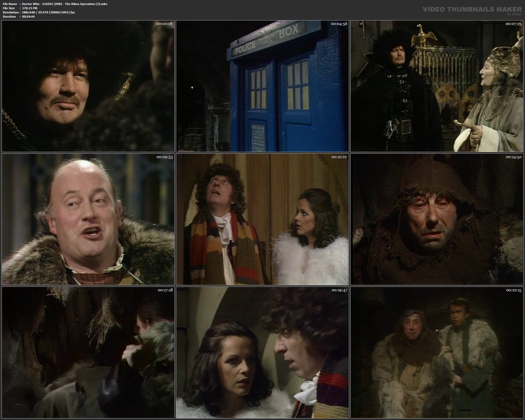Click the 00:19:47 timestamp label
This screenshot has width=525, height=420.
point(339,290)
